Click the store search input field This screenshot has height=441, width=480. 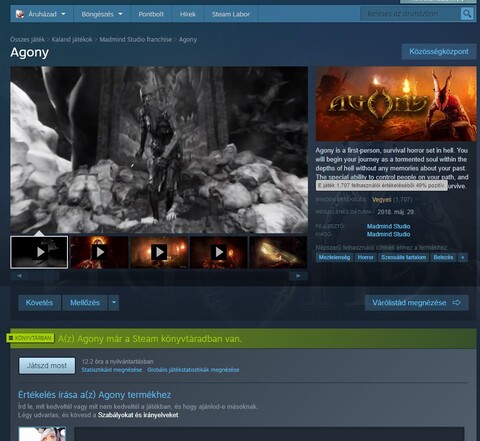point(410,14)
